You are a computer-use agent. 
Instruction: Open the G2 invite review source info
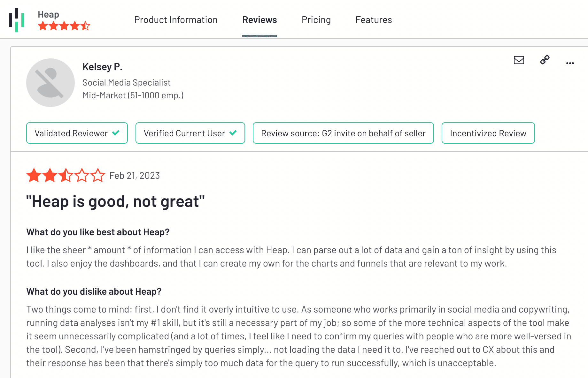343,133
